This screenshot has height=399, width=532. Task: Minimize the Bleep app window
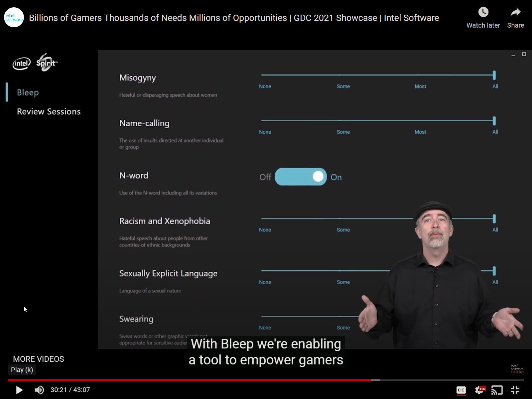click(513, 55)
